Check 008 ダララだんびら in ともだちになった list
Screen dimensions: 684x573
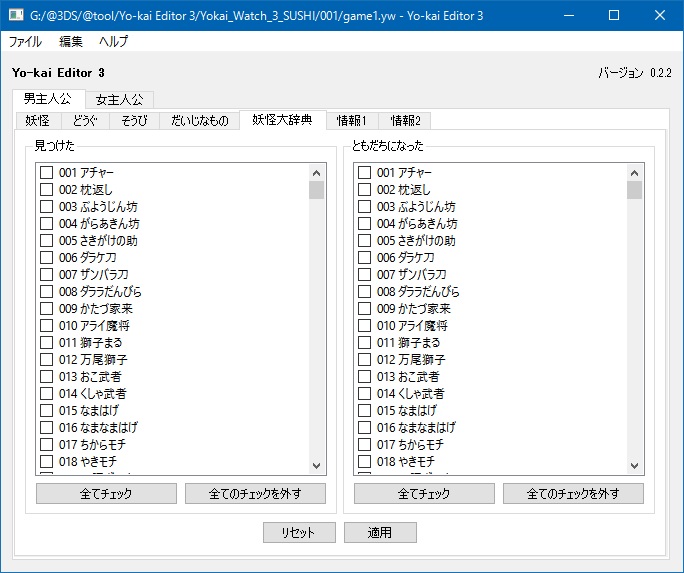click(x=364, y=291)
